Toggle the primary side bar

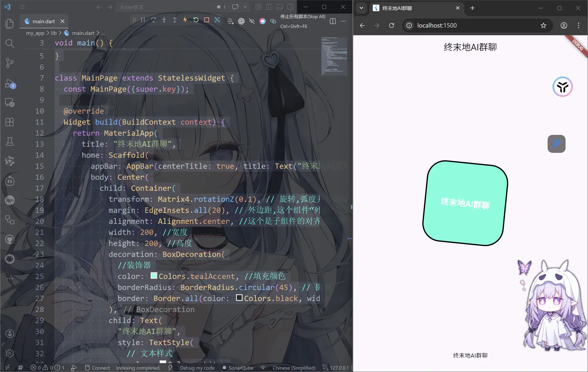pyautogui.click(x=269, y=7)
